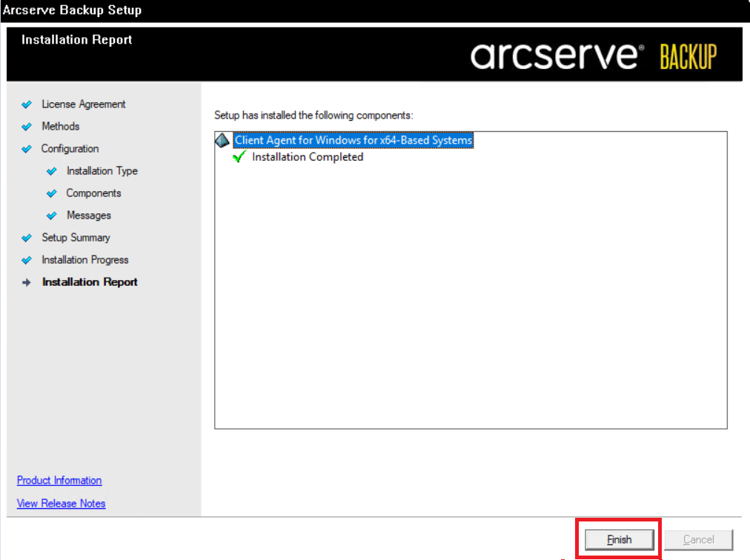Click the green Installation Completed checkmark
750x560 pixels.
pos(239,157)
